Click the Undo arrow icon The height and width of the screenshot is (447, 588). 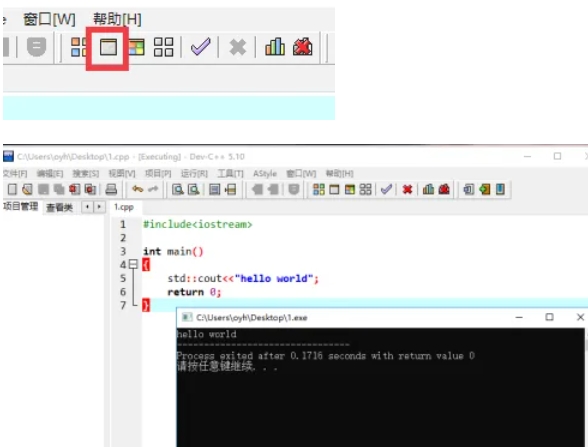(138, 189)
